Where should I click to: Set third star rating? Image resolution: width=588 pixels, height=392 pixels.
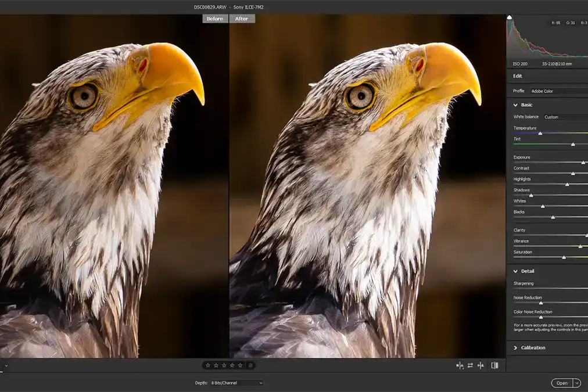(224, 365)
